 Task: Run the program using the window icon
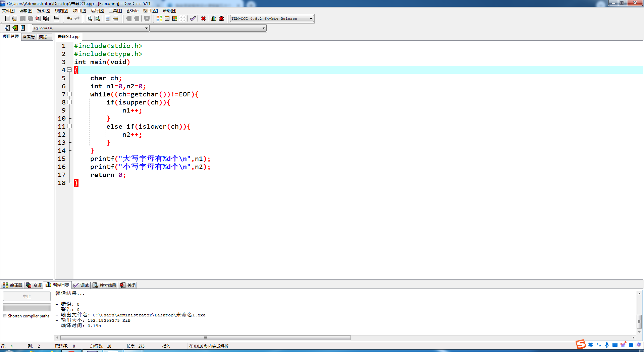(x=167, y=18)
